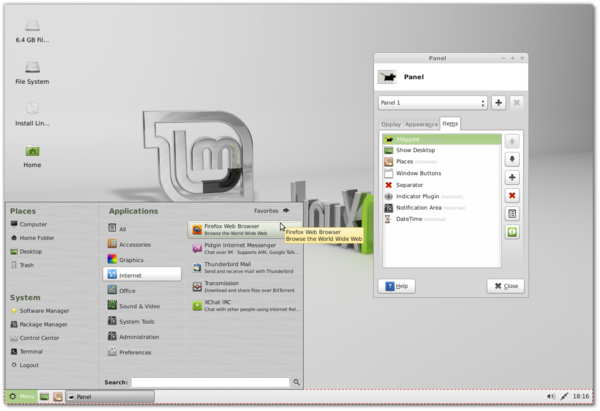
Task: Switch to the Appearance tab
Action: (421, 124)
